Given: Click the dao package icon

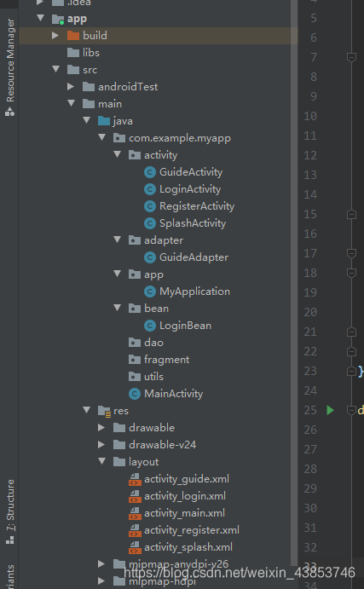Looking at the screenshot, I should click(135, 343).
